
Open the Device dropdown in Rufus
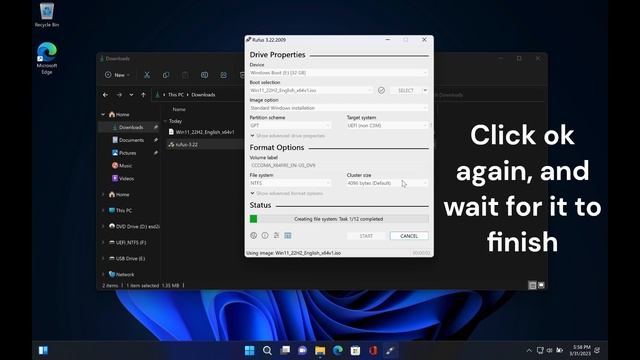(339, 73)
